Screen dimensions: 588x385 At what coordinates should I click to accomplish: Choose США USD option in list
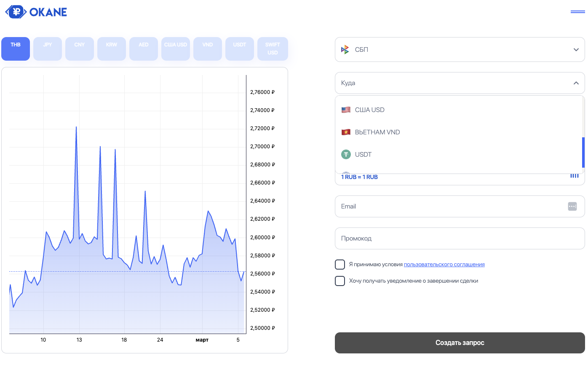coord(369,110)
